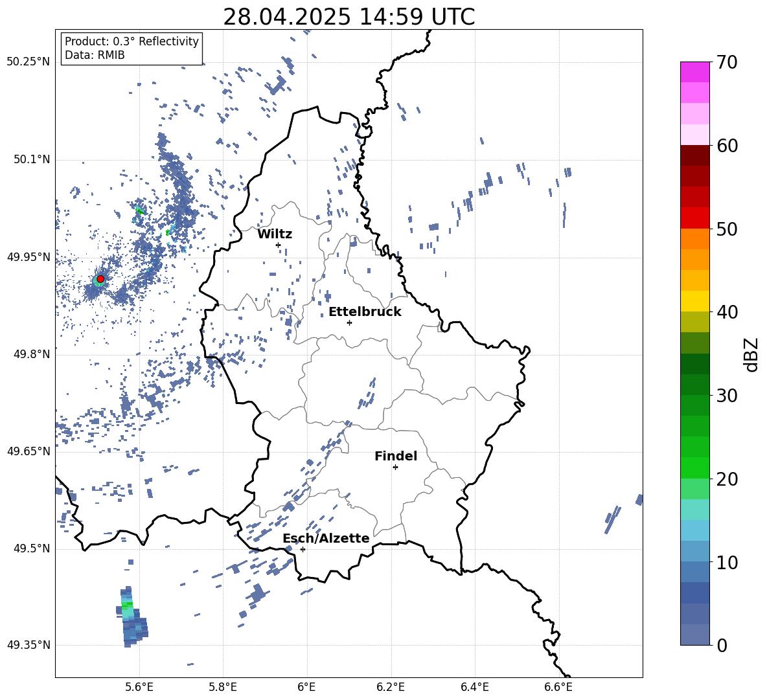Click the colorbar's dBZ axis label
Image resolution: width=767 pixels, height=700 pixels.
pos(752,354)
